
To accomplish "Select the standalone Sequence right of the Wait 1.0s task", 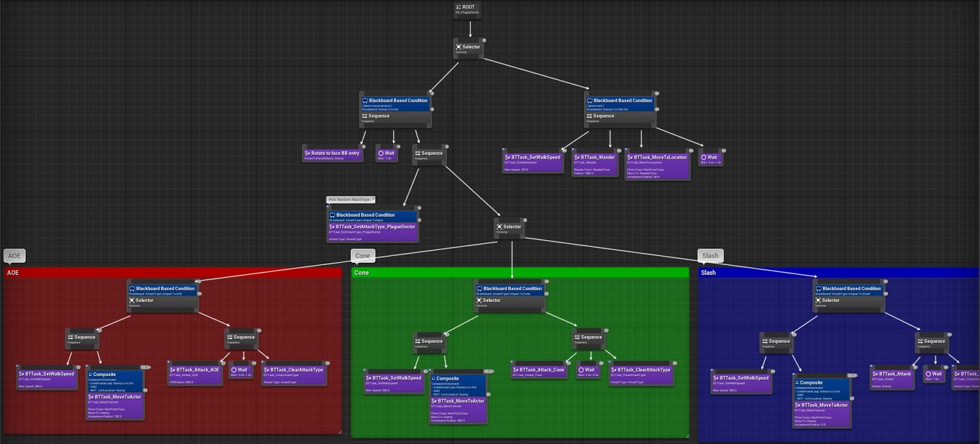I will (429, 155).
